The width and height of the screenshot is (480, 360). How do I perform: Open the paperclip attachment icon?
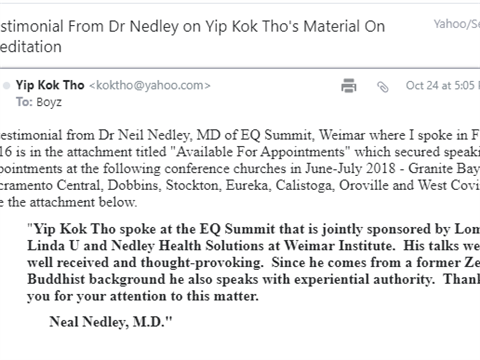click(x=383, y=87)
